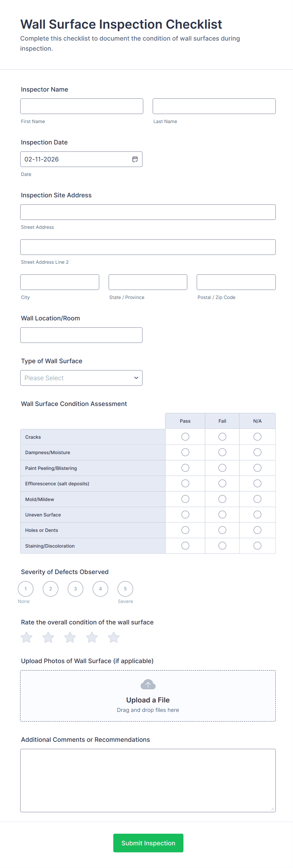The width and height of the screenshot is (293, 868).
Task: Choose severity level 1 None
Action: (26, 589)
